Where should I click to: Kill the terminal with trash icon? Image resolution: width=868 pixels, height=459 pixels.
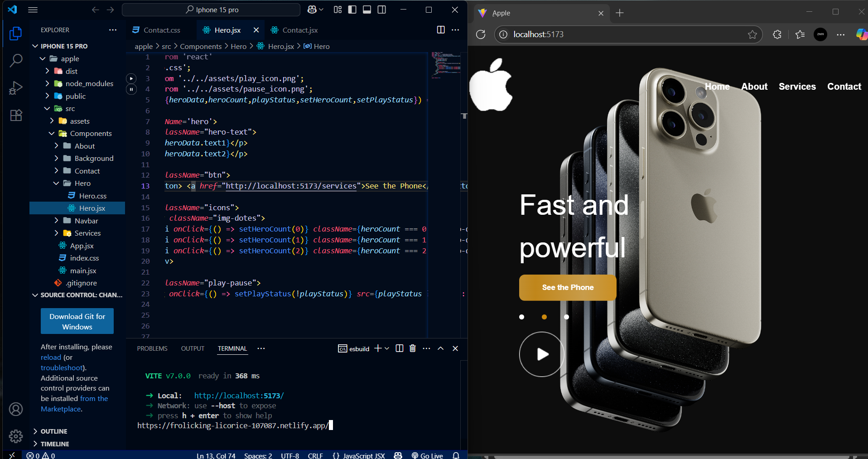tap(412, 348)
